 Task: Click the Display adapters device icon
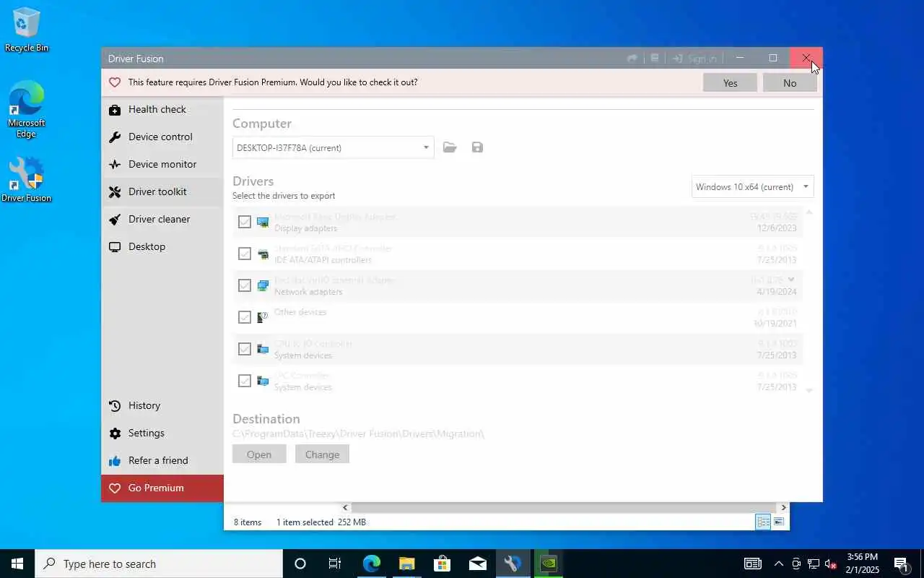point(263,222)
